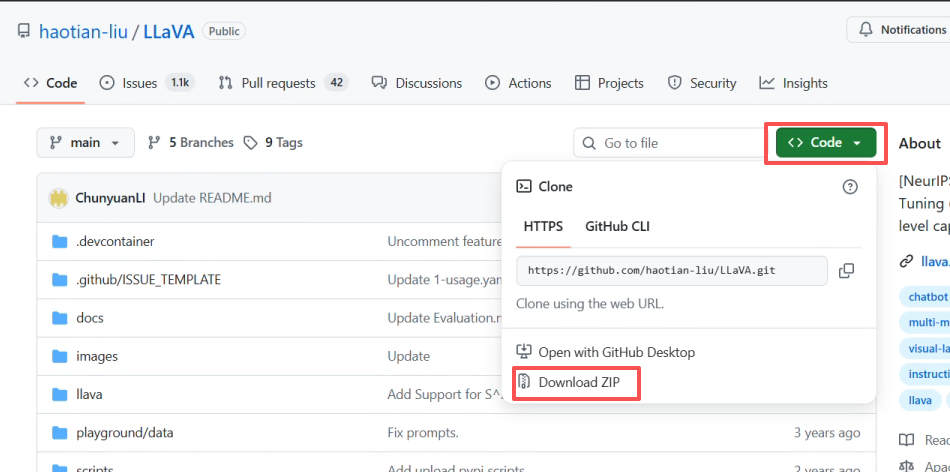Screen dimensions: 950x472
Task: Choose Open with GitHub Desktop
Action: point(606,352)
